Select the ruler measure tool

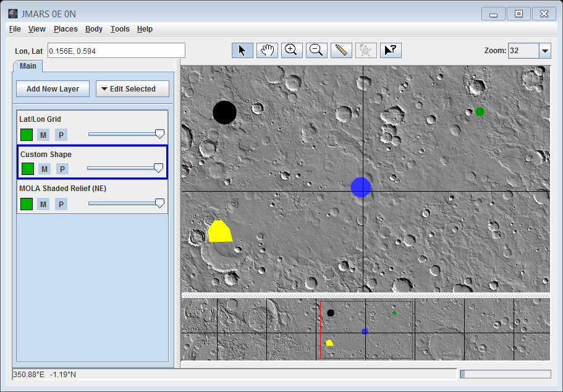341,51
